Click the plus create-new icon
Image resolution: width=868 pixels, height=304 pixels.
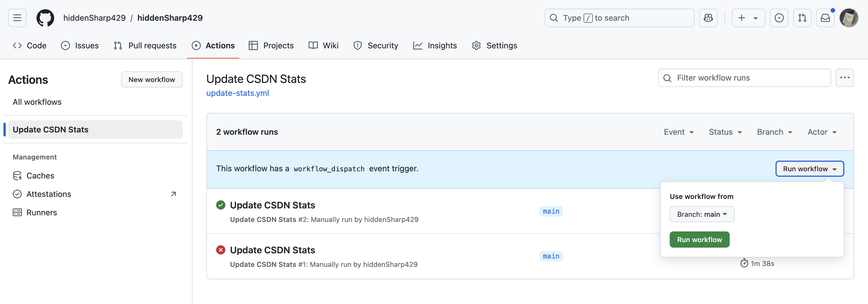(741, 18)
